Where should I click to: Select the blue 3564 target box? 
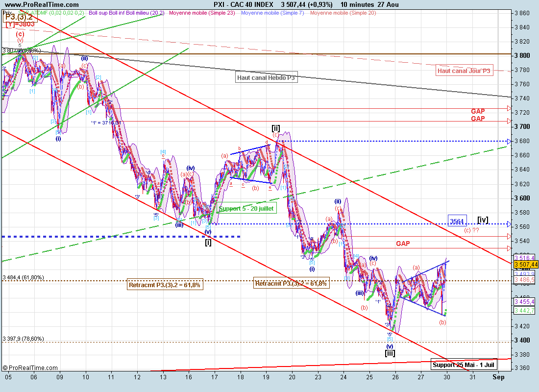click(x=457, y=221)
